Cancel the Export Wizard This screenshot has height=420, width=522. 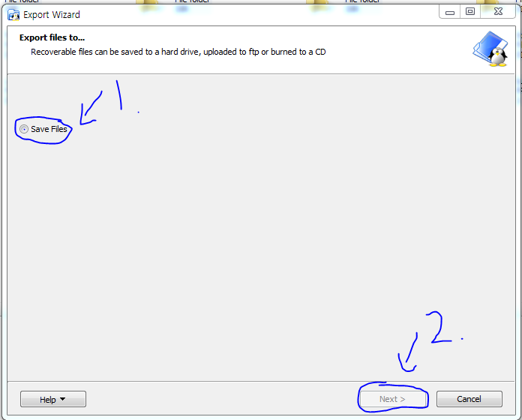pos(469,399)
